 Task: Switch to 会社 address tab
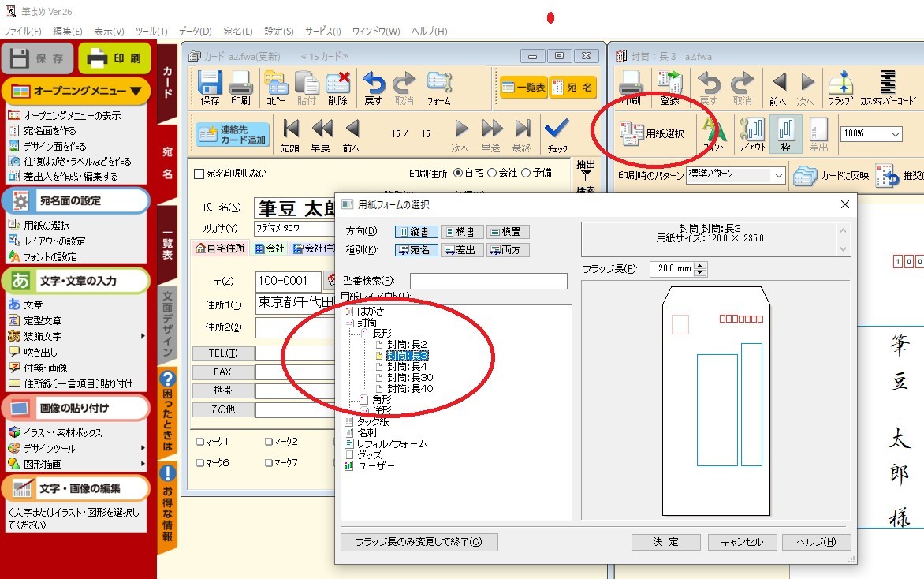(x=270, y=248)
